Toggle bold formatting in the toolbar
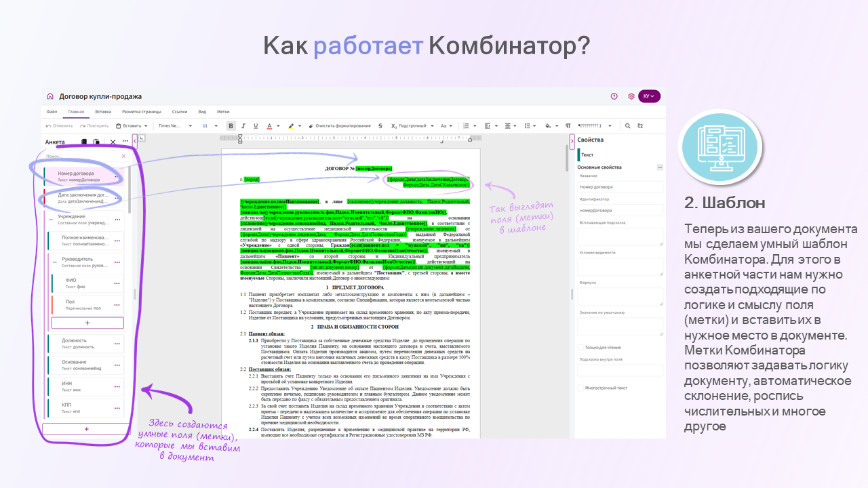This screenshot has height=488, width=868. pyautogui.click(x=231, y=125)
